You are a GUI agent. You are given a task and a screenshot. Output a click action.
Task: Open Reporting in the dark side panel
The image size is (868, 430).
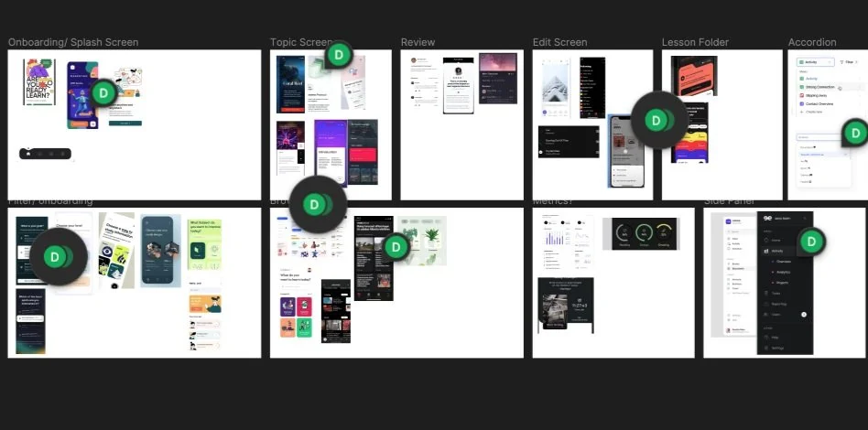point(779,304)
